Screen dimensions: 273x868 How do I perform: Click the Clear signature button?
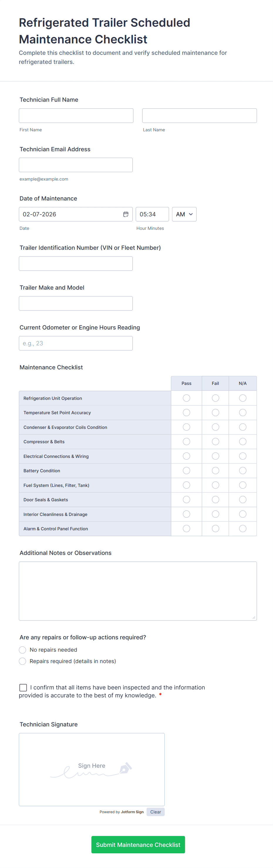[156, 812]
